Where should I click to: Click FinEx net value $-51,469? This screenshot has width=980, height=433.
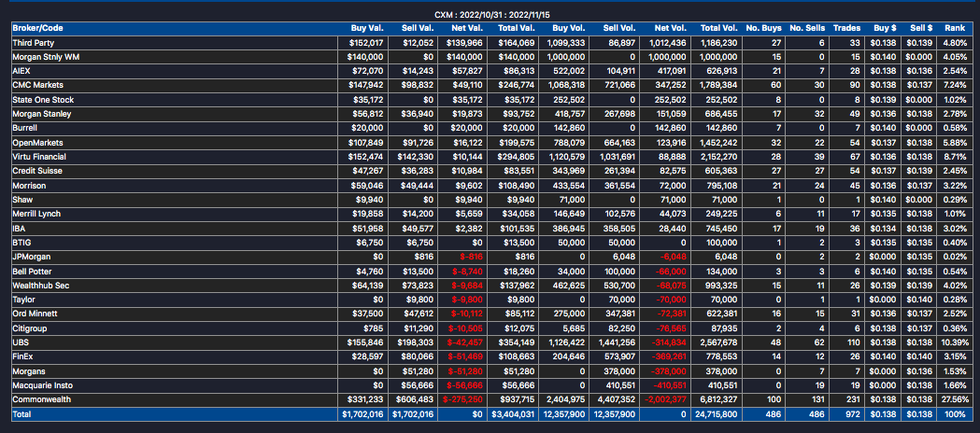(x=465, y=356)
